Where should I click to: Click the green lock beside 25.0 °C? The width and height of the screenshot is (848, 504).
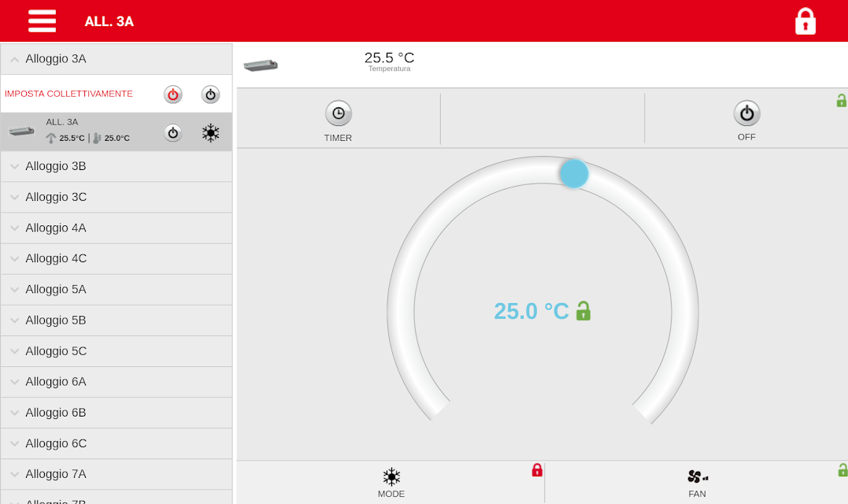point(583,311)
